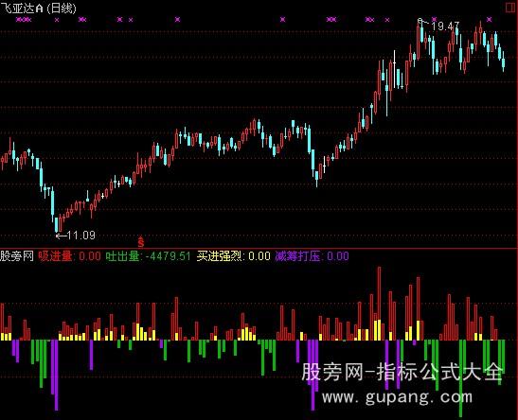Select the chart title 飞亚达A (日线)

pos(38,9)
